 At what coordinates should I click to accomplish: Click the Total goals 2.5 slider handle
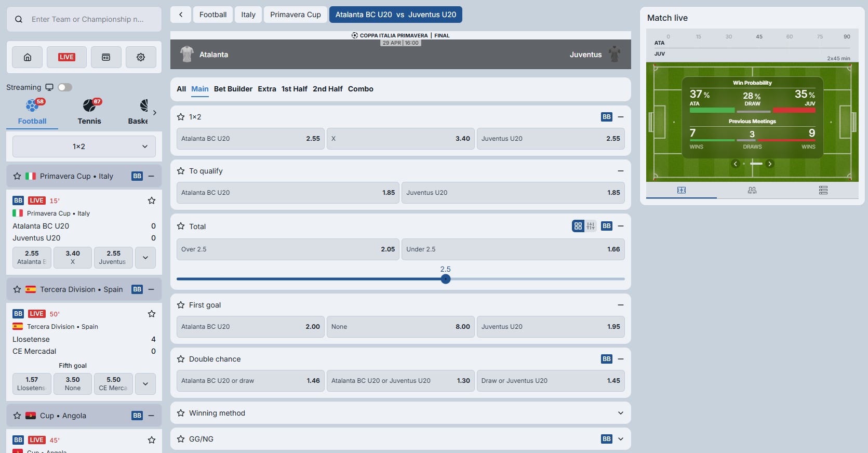point(446,279)
